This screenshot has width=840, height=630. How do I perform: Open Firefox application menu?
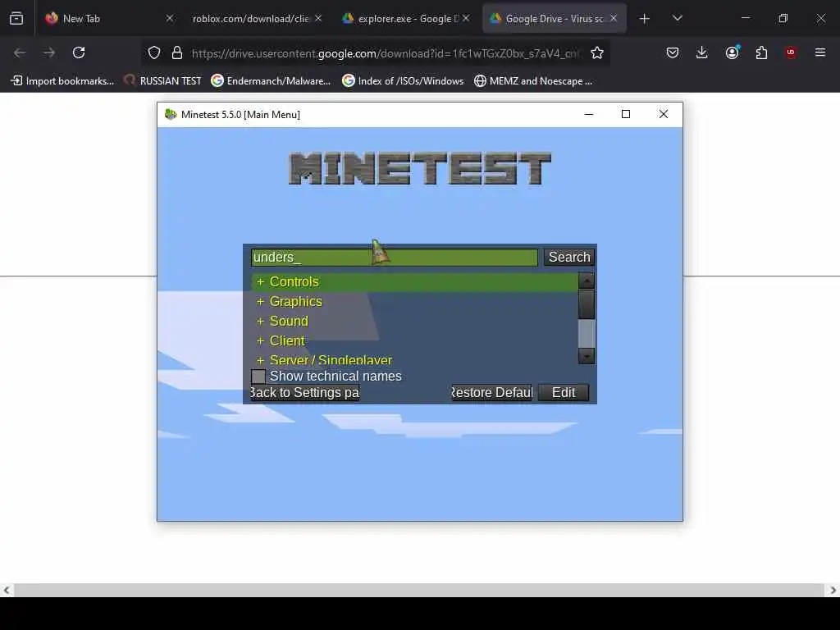(x=820, y=52)
